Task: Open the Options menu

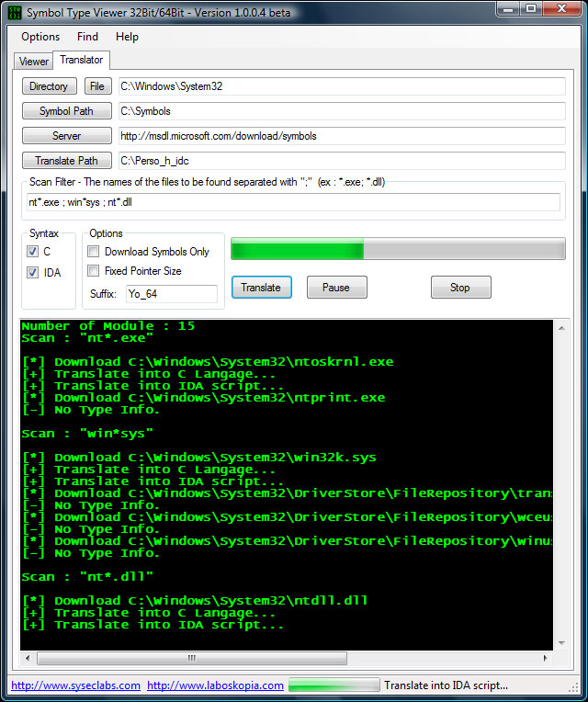Action: [x=40, y=37]
